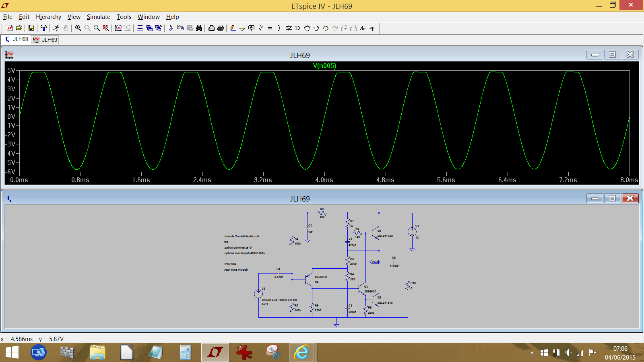Click the 4.0ms label on time axis
Viewport: 644px width, 362px height.
click(324, 180)
